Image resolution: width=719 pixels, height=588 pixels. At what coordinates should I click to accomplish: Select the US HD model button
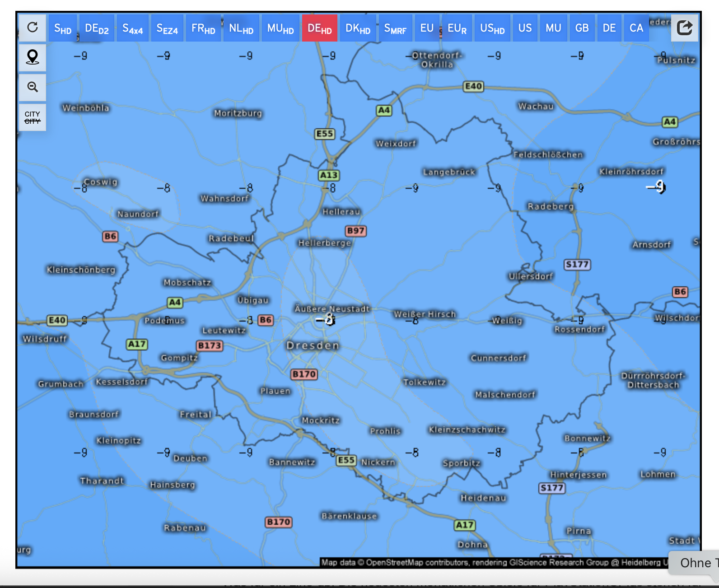point(492,28)
